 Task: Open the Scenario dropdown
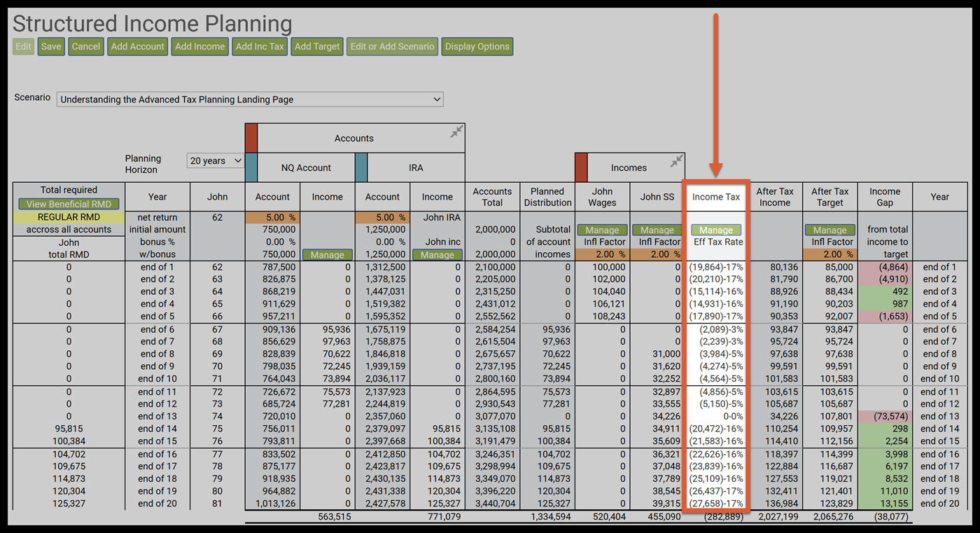250,99
